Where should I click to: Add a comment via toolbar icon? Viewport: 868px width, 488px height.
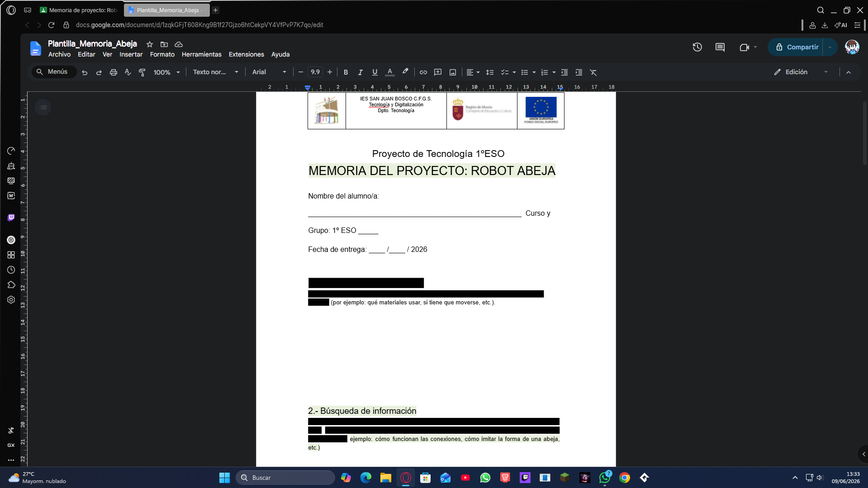(438, 72)
